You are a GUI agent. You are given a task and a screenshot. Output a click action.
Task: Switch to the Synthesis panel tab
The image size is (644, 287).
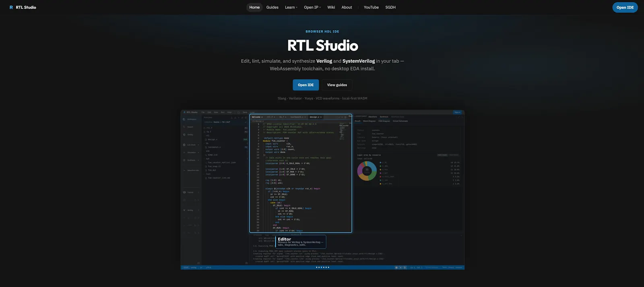click(384, 117)
